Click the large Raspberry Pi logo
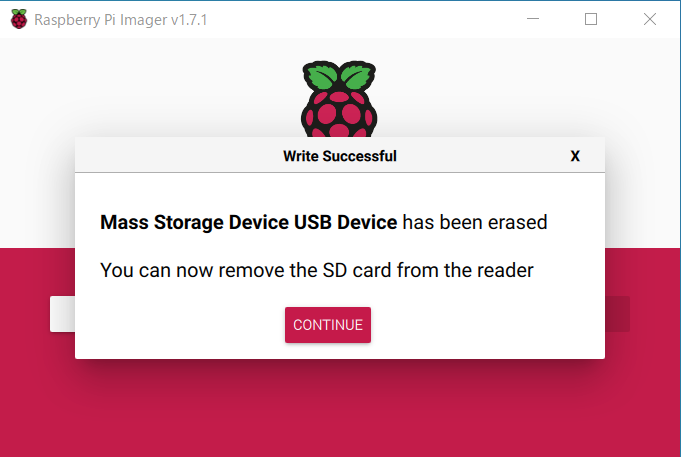This screenshot has width=681, height=457. coord(339,99)
